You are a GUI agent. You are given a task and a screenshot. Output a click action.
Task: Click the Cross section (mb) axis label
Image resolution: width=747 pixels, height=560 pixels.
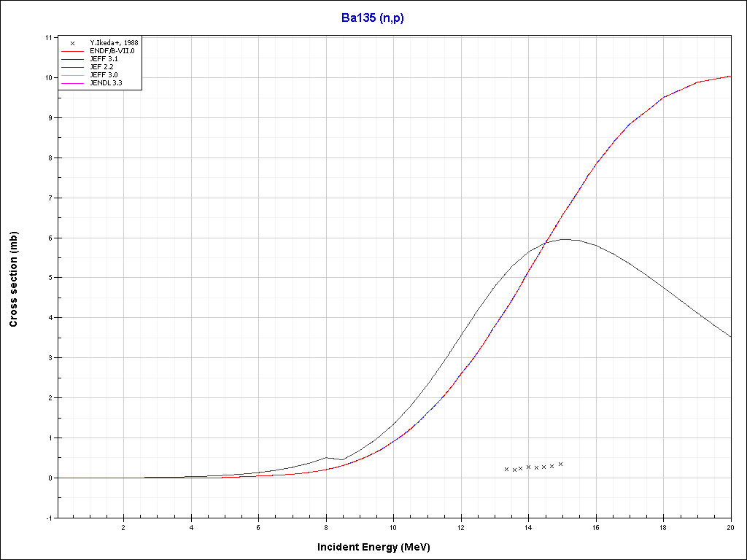point(13,278)
